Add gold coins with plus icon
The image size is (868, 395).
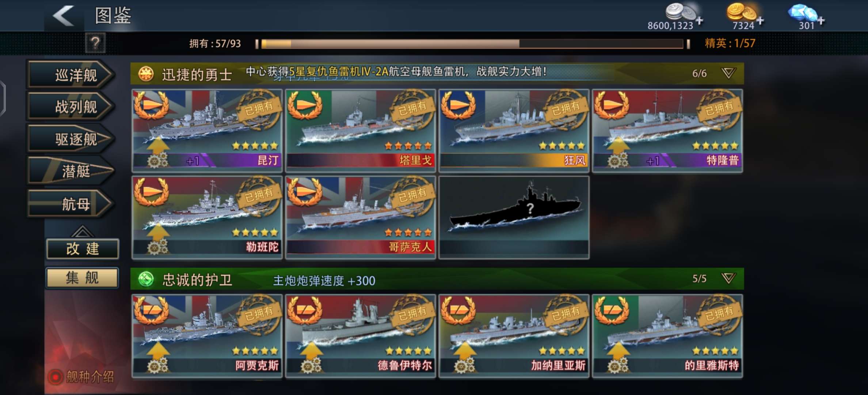[760, 20]
